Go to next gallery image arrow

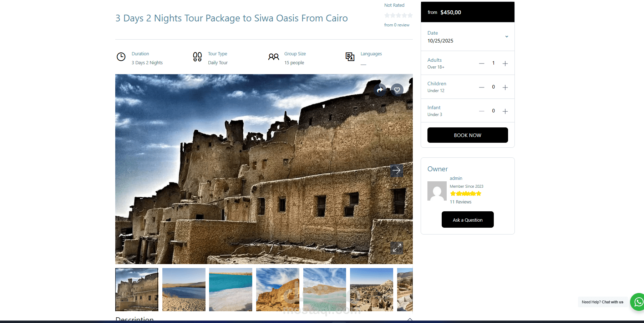[396, 171]
